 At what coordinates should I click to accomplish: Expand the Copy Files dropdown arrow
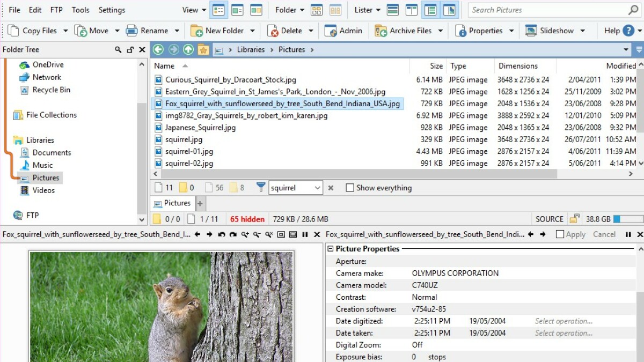[65, 31]
